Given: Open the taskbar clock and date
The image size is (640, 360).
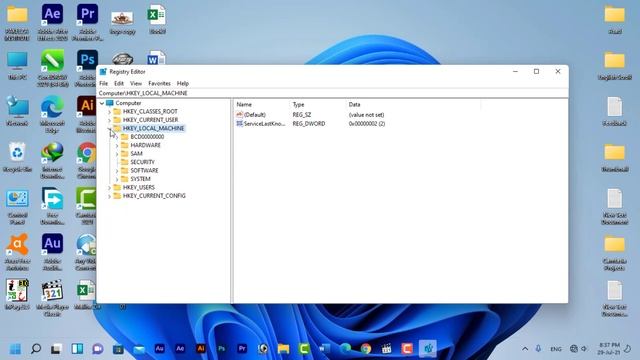Looking at the screenshot, I should tap(610, 349).
